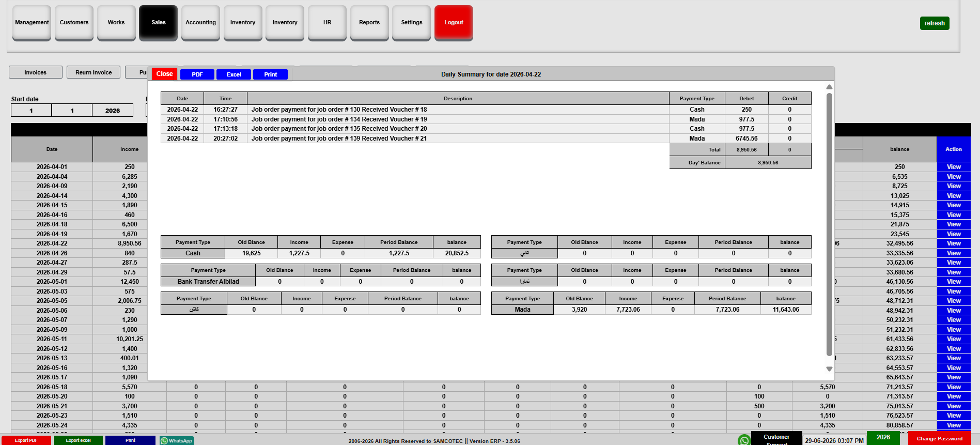Click the red Logout button
980x445 pixels.
click(x=454, y=23)
